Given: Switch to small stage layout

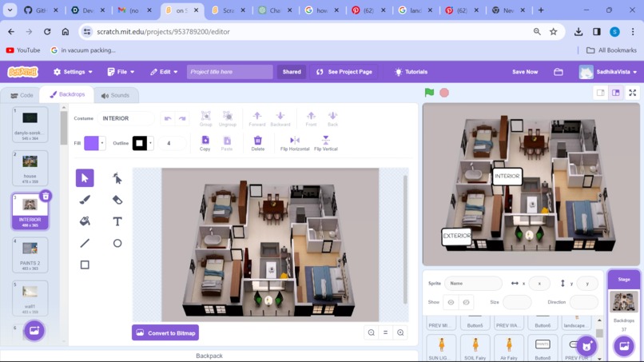Looking at the screenshot, I should (x=601, y=93).
